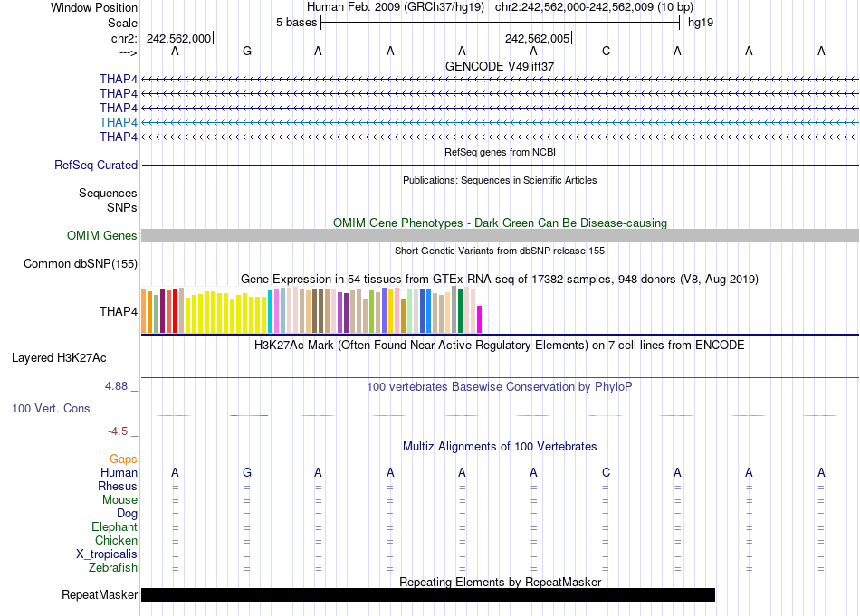Click the '-4.5' PhyloP lower scale value
860x616 pixels.
click(x=118, y=431)
